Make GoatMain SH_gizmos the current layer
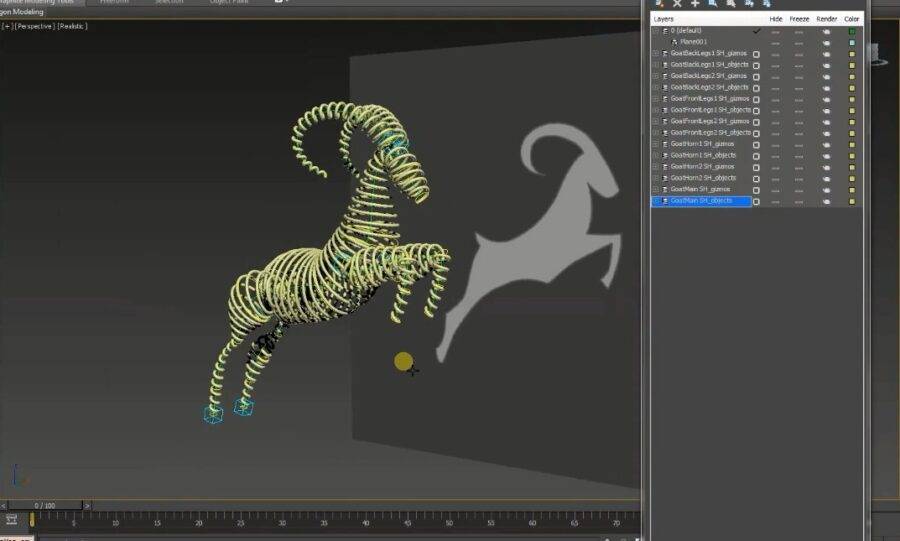This screenshot has width=900, height=541. pyautogui.click(x=756, y=190)
